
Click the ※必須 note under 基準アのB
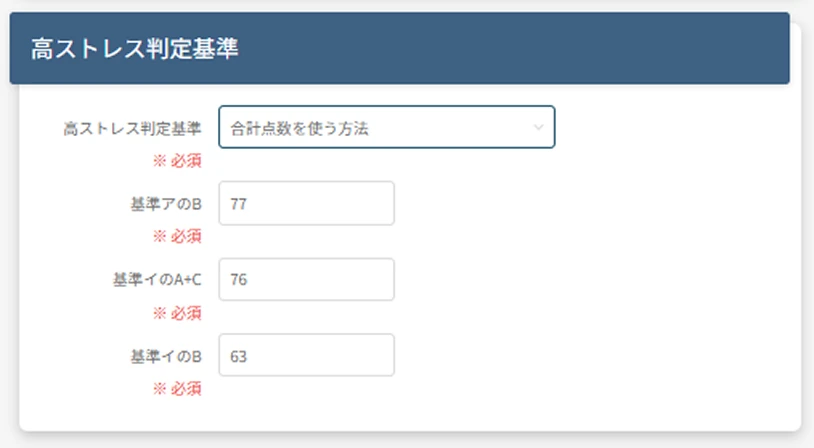(x=177, y=237)
